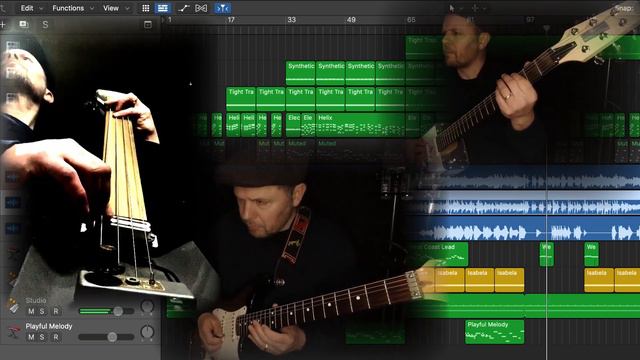
Task: Click bar 49 on the ruler
Action: coord(351,20)
